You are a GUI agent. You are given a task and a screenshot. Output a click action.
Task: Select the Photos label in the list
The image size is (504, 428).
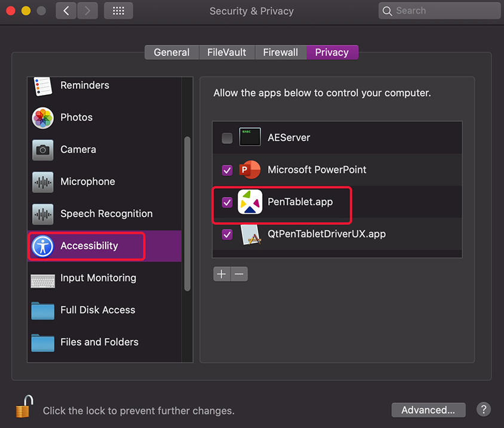(76, 117)
